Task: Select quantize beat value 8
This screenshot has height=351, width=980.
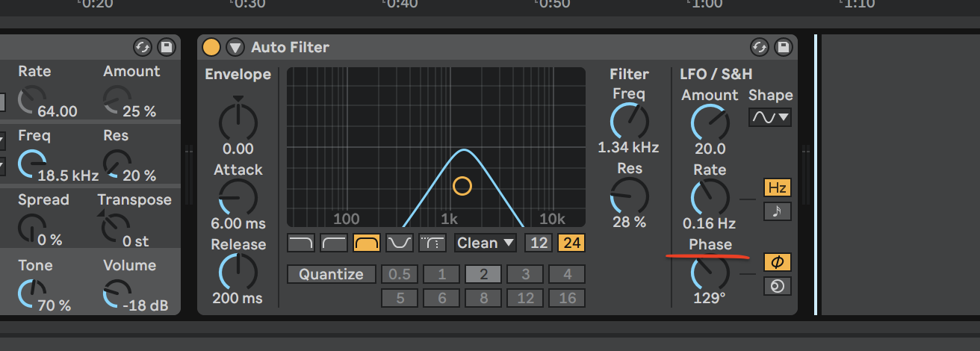Action: [484, 298]
